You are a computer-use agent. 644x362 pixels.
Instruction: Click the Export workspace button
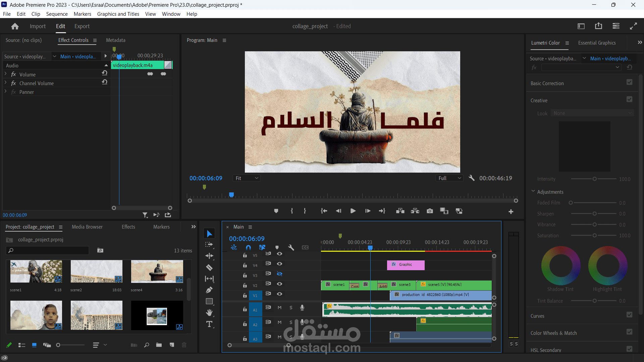82,26
